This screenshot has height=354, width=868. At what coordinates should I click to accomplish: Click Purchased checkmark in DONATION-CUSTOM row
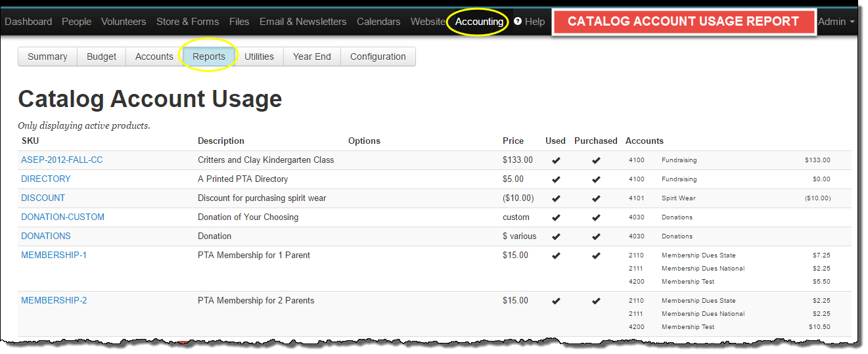(596, 217)
